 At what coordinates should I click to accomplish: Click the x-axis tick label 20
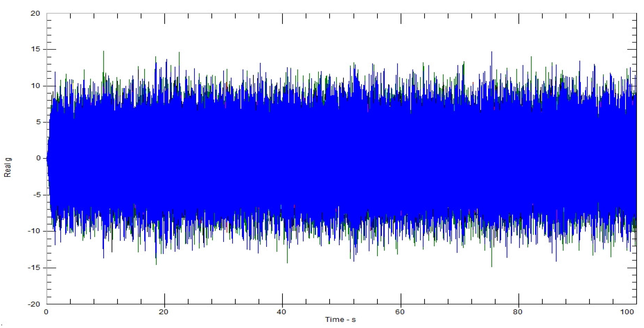coord(164,312)
